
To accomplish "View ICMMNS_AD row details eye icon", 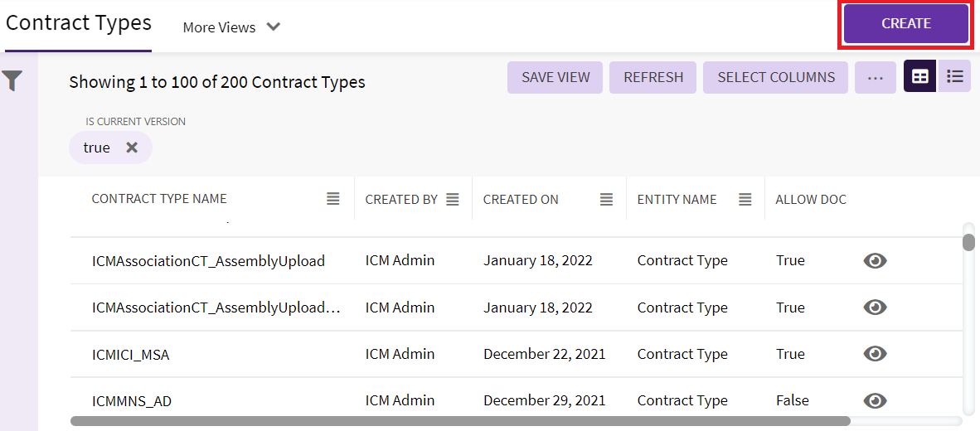I will tap(875, 401).
